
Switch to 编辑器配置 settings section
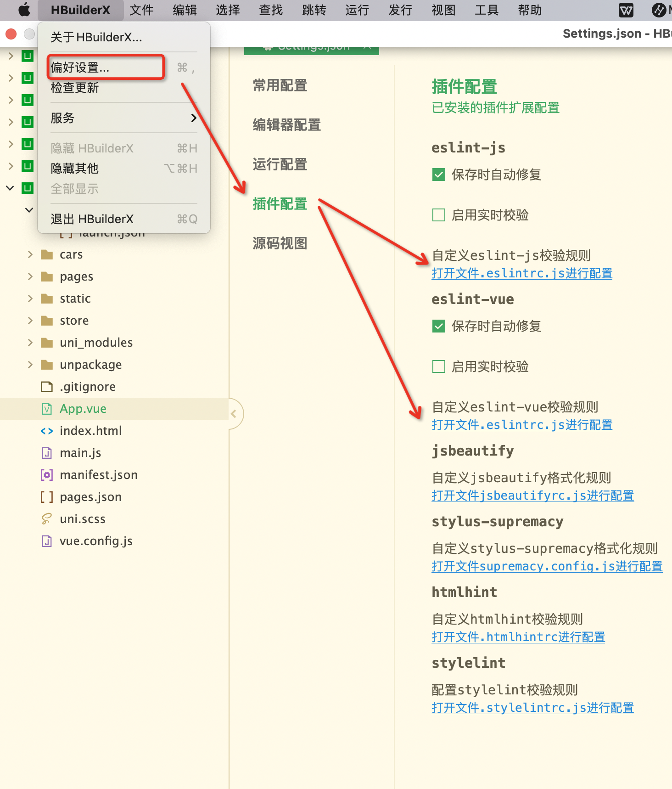[287, 125]
